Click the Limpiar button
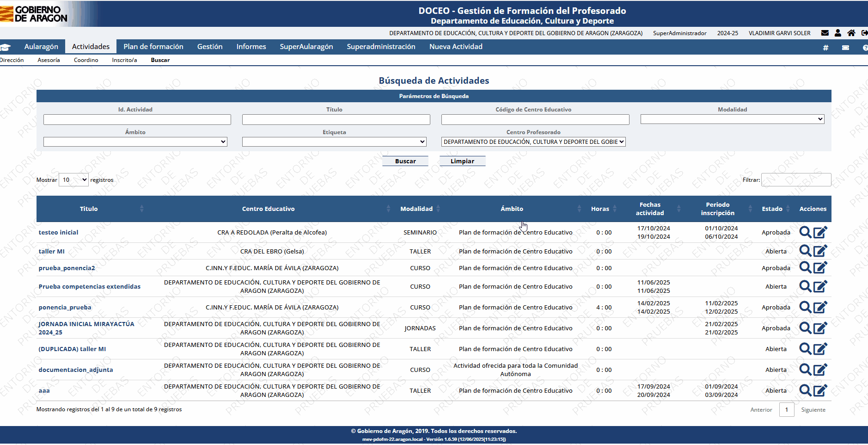868x445 pixels. pyautogui.click(x=462, y=161)
